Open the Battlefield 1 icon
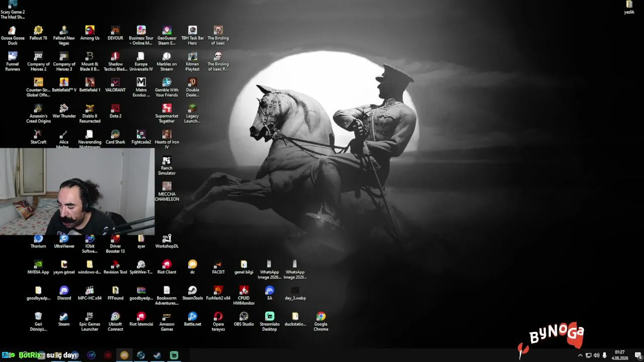 [90, 85]
